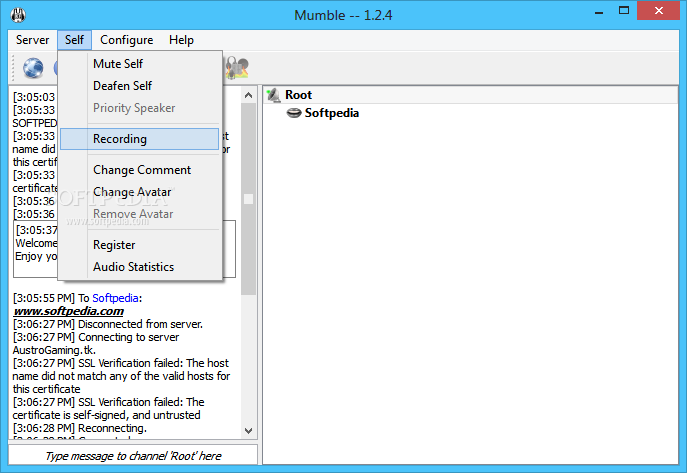Click the Softpedia user lips icon

[294, 113]
